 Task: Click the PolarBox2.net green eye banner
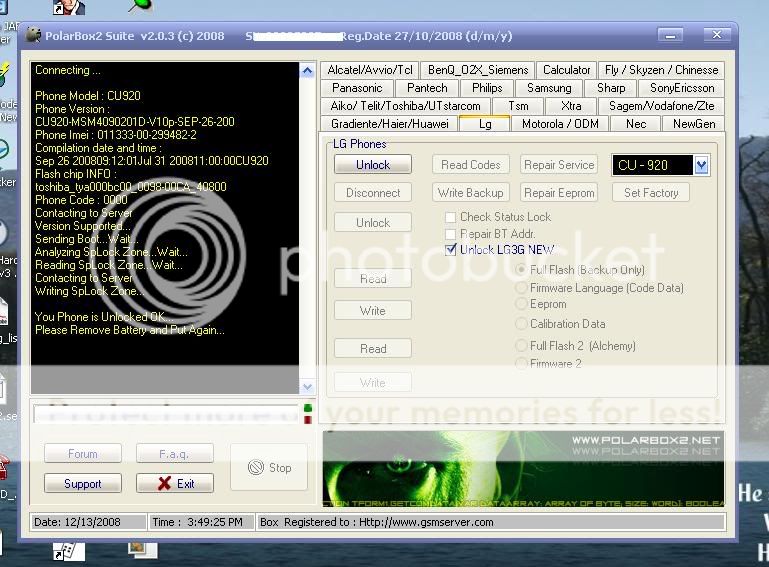[x=523, y=469]
